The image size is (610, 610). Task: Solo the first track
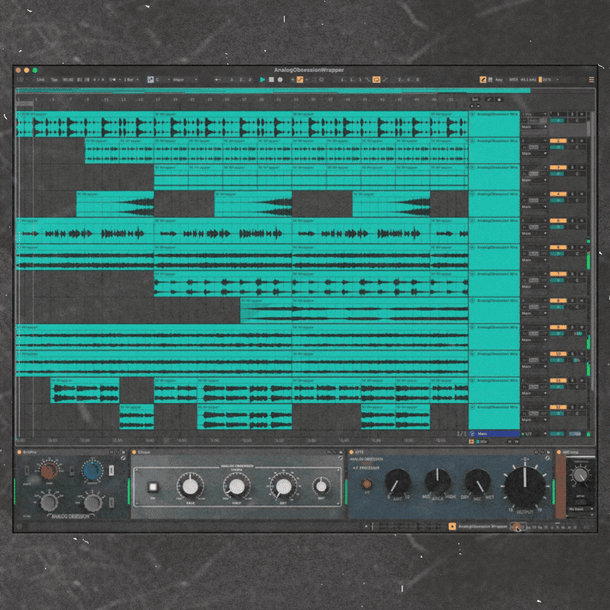click(x=573, y=114)
